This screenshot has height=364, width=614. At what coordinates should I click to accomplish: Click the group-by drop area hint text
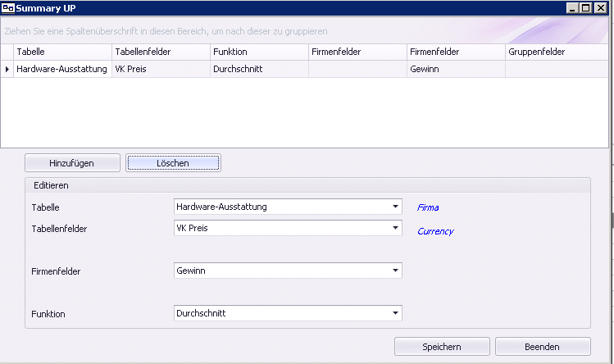point(166,31)
